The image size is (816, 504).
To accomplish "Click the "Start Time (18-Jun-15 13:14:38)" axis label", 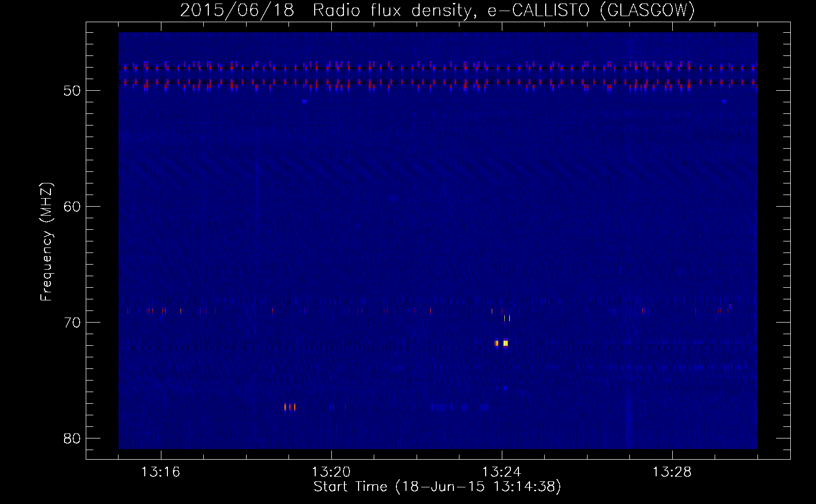I will pos(437,487).
